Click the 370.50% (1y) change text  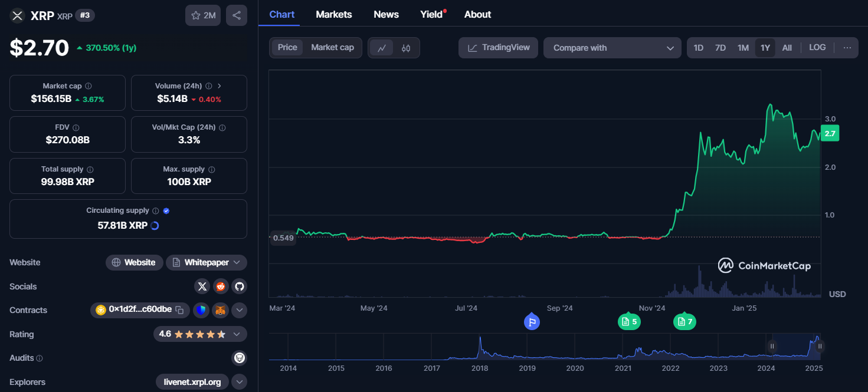pos(111,48)
